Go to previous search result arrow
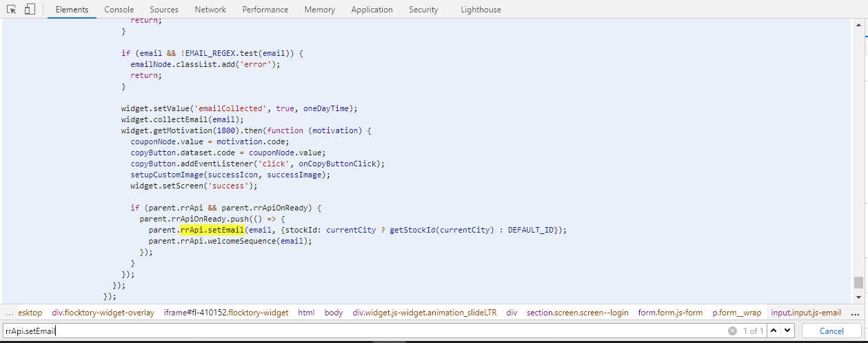This screenshot has width=868, height=343. 774,331
